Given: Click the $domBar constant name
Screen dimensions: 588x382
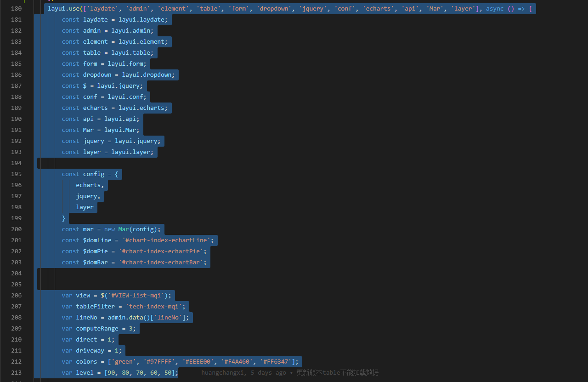Looking at the screenshot, I should point(96,262).
